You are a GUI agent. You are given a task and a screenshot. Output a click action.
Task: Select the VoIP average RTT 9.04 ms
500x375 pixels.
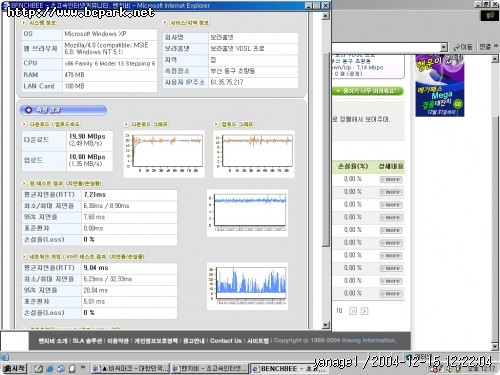pos(96,268)
